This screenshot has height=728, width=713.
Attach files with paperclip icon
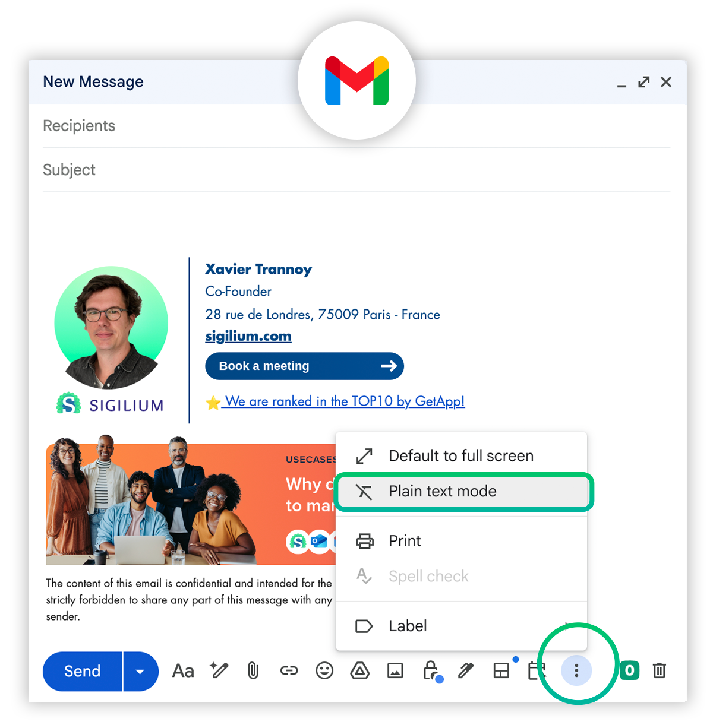click(x=253, y=671)
